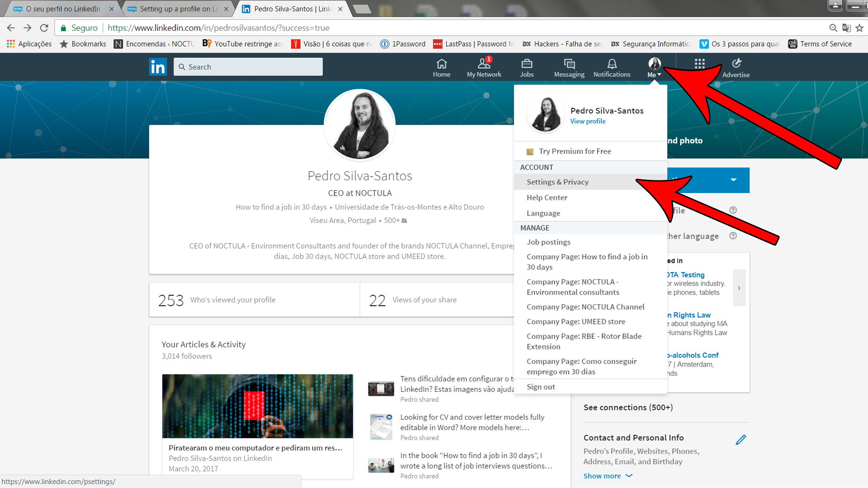Viewport: 868px width, 488px height.
Task: Open My Network with notification badge
Action: coord(484,68)
